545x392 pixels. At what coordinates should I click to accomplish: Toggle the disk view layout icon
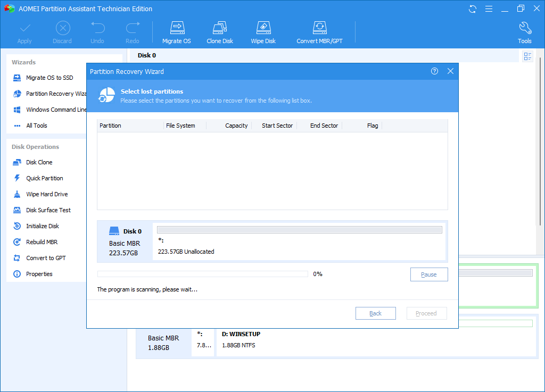[x=527, y=56]
